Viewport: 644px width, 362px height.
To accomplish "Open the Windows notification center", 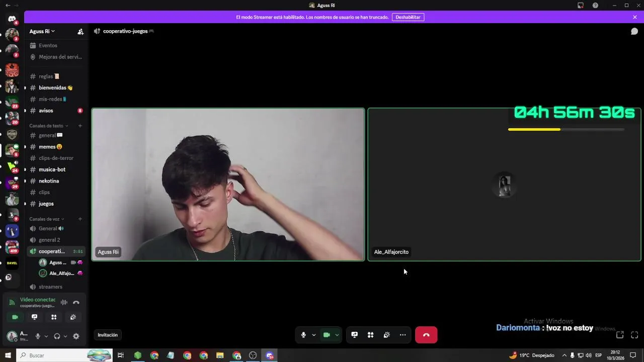I will pos(633,355).
